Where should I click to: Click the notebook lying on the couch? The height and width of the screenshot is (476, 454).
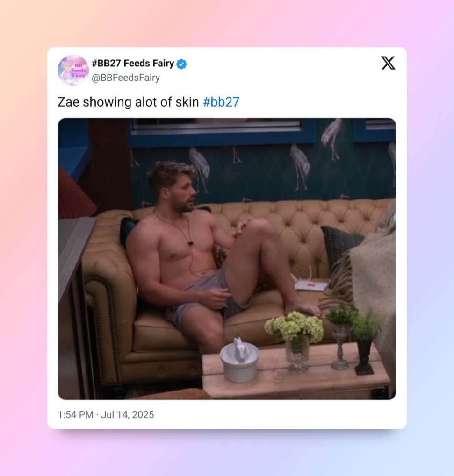click(311, 285)
